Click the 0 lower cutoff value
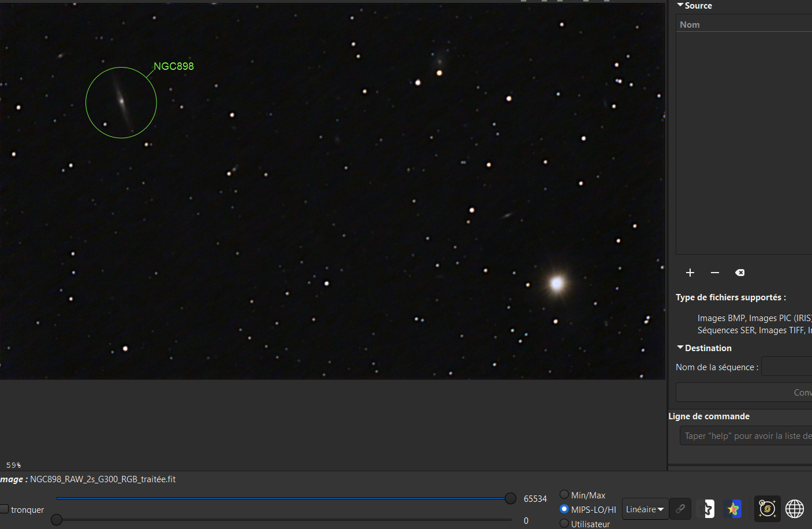 pyautogui.click(x=526, y=521)
